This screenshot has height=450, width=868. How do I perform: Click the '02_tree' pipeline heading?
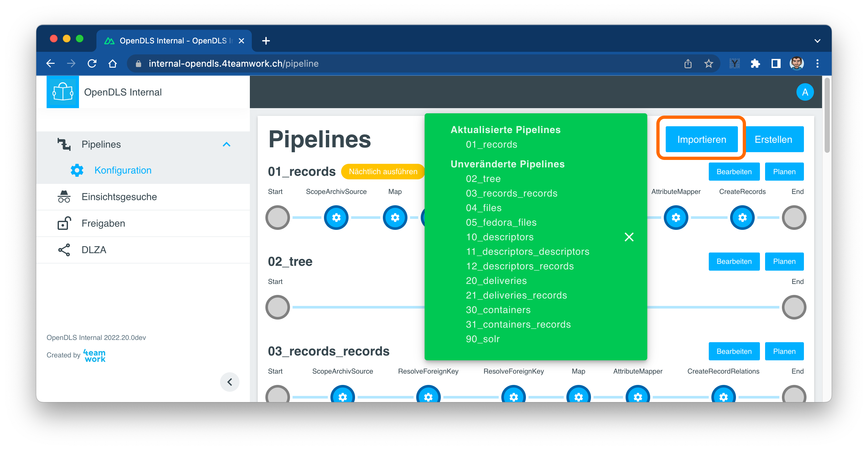click(290, 262)
